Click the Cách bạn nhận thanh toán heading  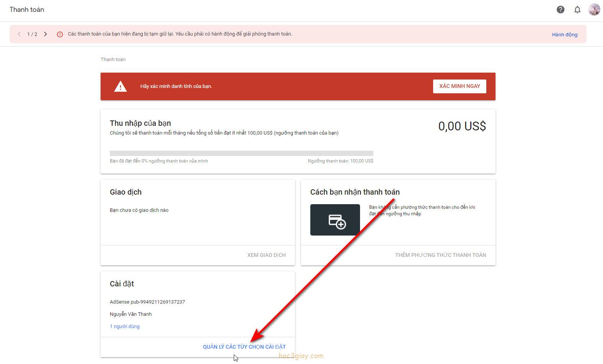point(355,192)
